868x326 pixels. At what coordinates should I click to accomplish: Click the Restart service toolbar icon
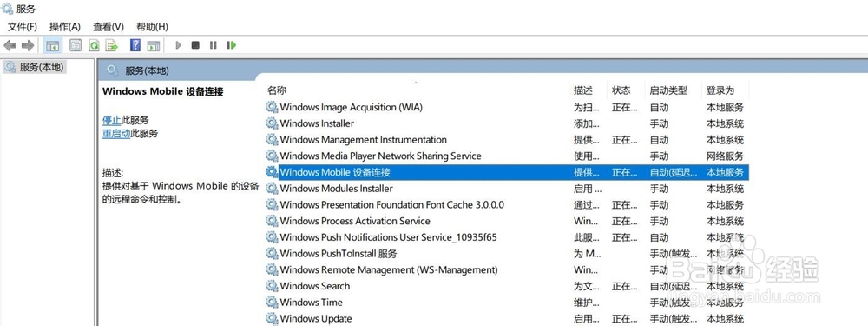(232, 45)
